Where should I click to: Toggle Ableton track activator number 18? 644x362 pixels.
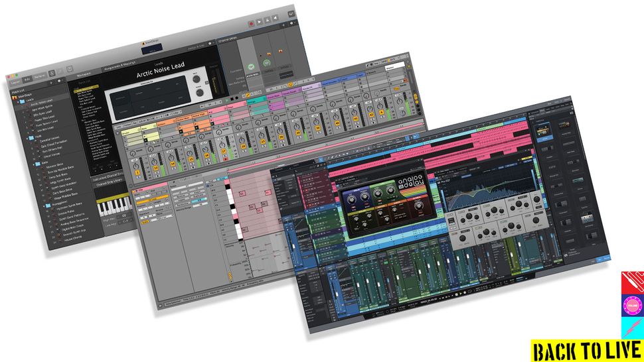coord(243,147)
